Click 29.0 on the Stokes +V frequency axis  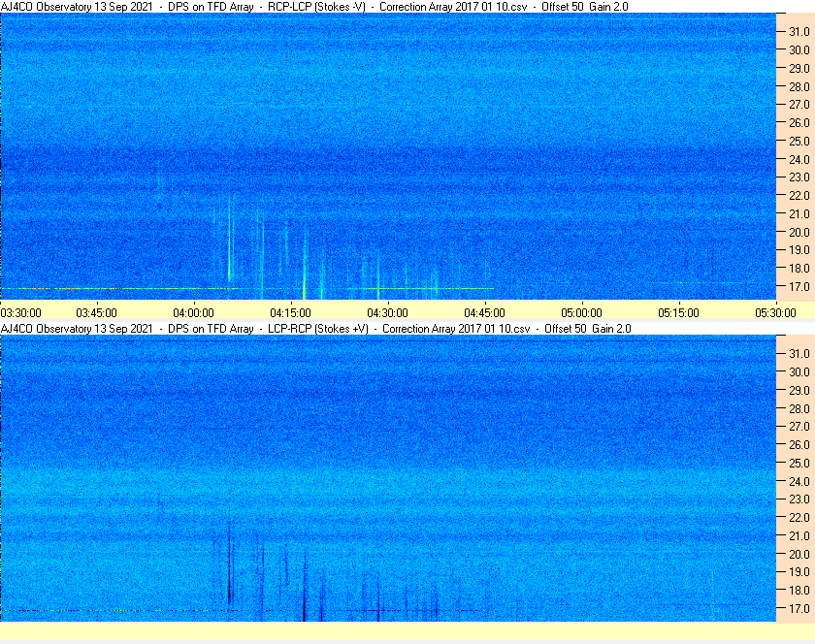(799, 390)
